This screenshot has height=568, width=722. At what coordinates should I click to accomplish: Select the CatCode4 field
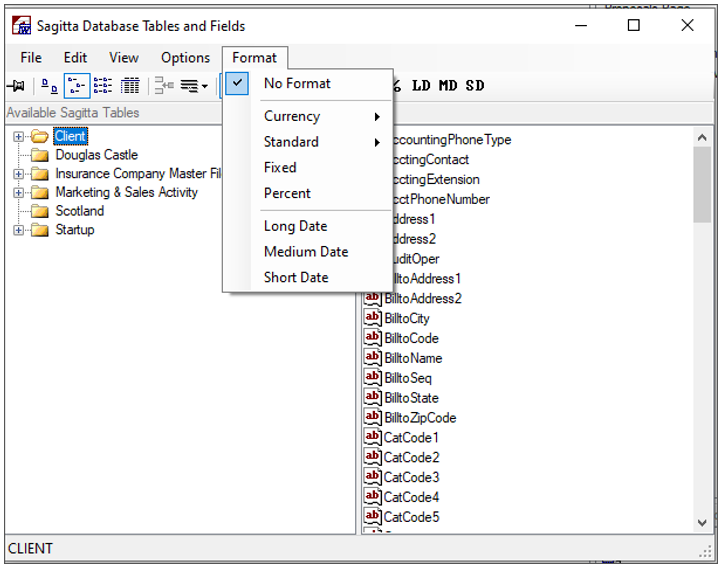pyautogui.click(x=412, y=497)
